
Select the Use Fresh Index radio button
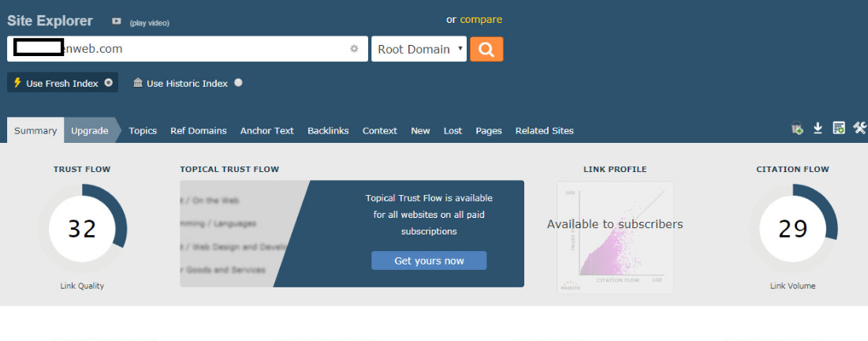(109, 83)
